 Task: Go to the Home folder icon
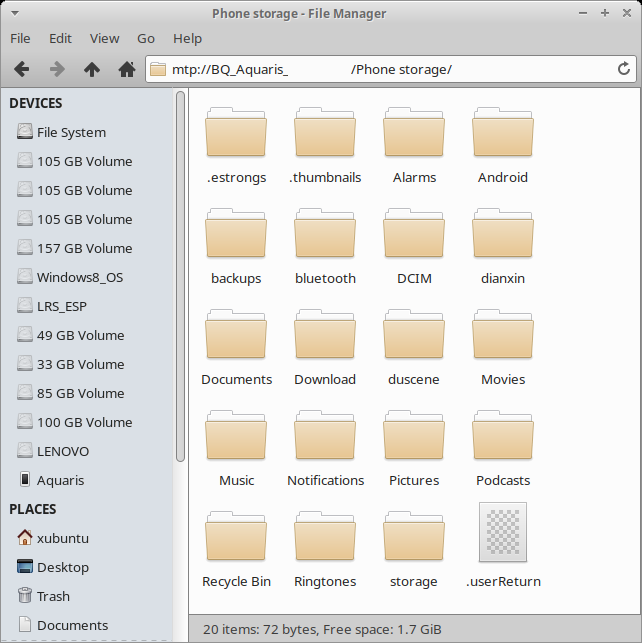tap(126, 69)
